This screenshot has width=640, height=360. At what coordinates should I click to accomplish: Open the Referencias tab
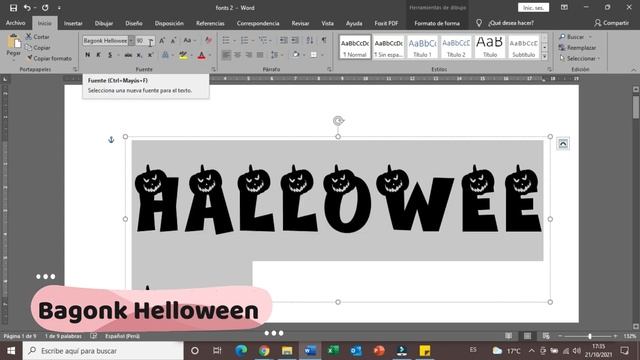point(210,23)
